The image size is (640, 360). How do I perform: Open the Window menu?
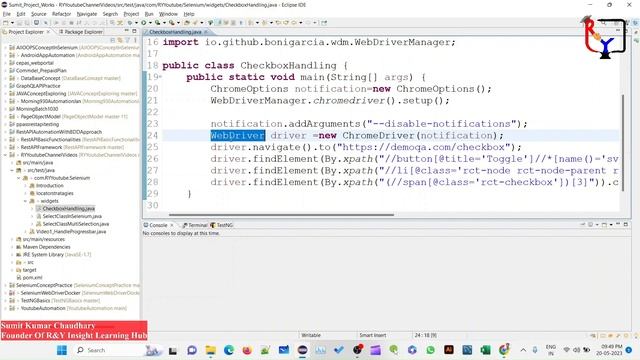point(168,14)
